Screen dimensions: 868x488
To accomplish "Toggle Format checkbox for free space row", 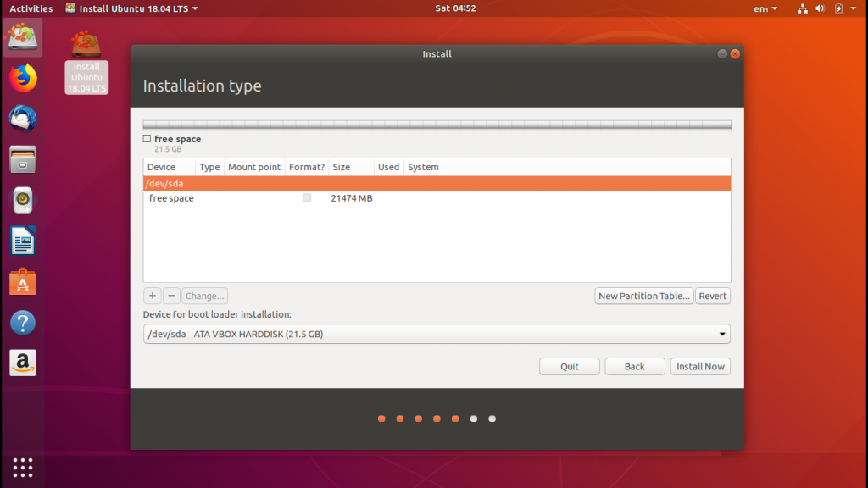I will 307,197.
